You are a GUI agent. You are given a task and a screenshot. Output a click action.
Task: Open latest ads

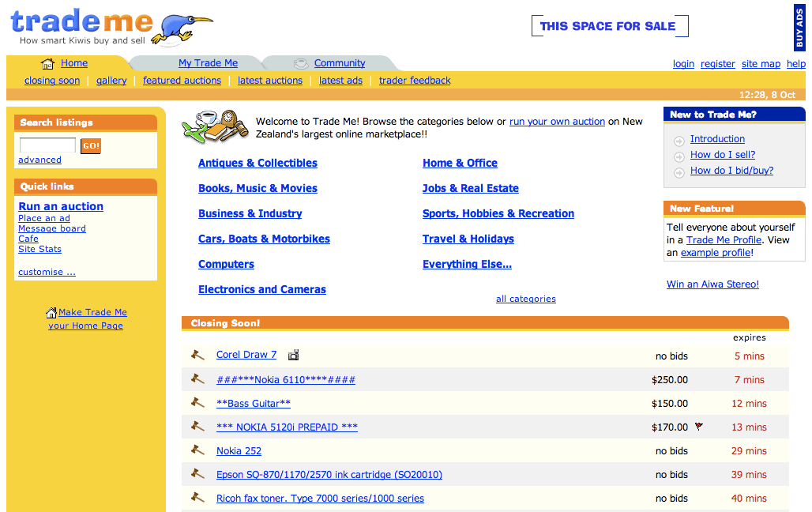click(340, 81)
